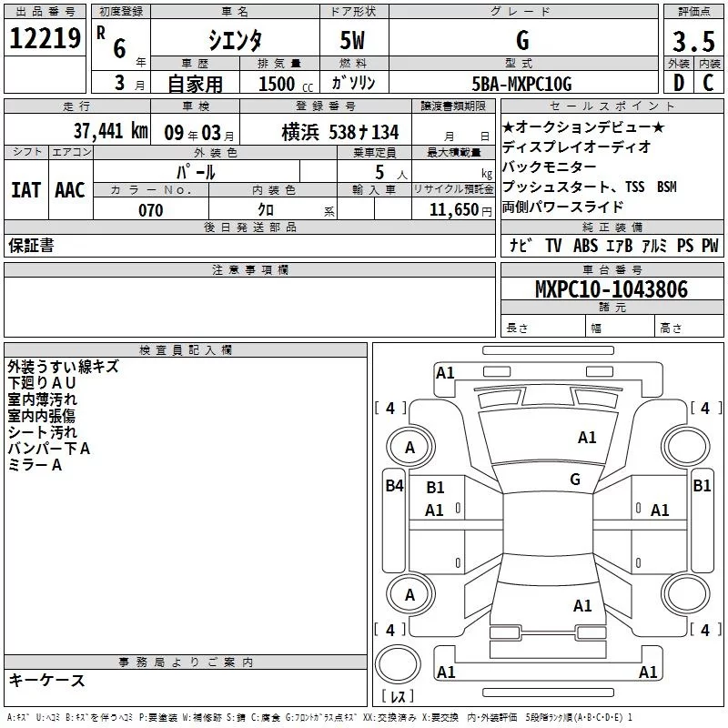Viewport: 728px width, 728px height.
Task: Select the car name シエンタ
Action: coord(235,40)
